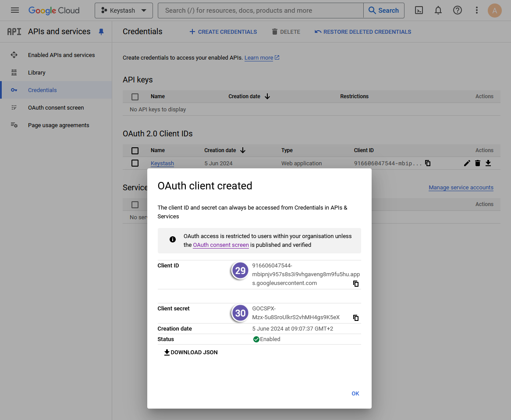Click the Restrictions column header
Screen dimensions: 511x420
tap(354, 96)
